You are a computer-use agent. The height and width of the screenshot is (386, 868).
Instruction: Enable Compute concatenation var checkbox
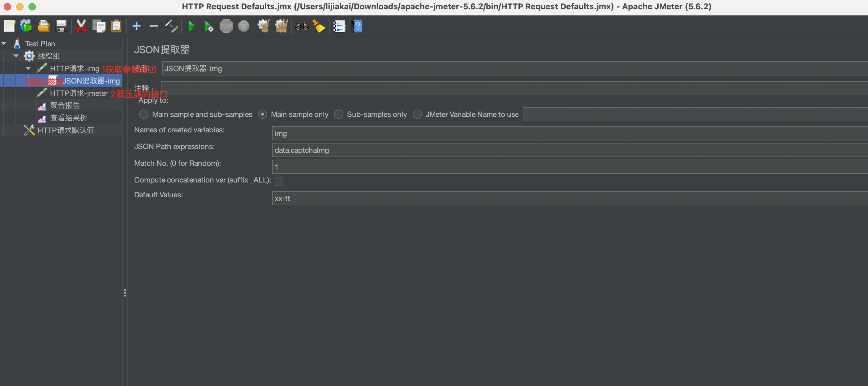click(279, 182)
